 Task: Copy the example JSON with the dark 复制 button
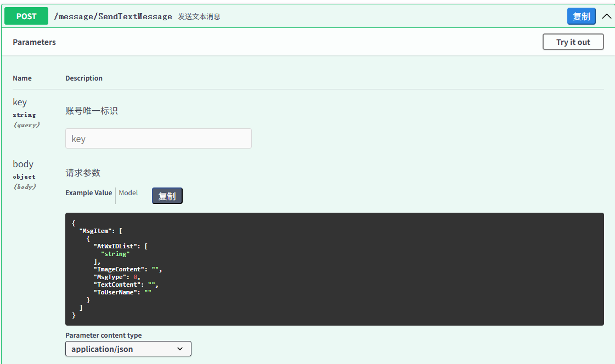[x=167, y=196]
